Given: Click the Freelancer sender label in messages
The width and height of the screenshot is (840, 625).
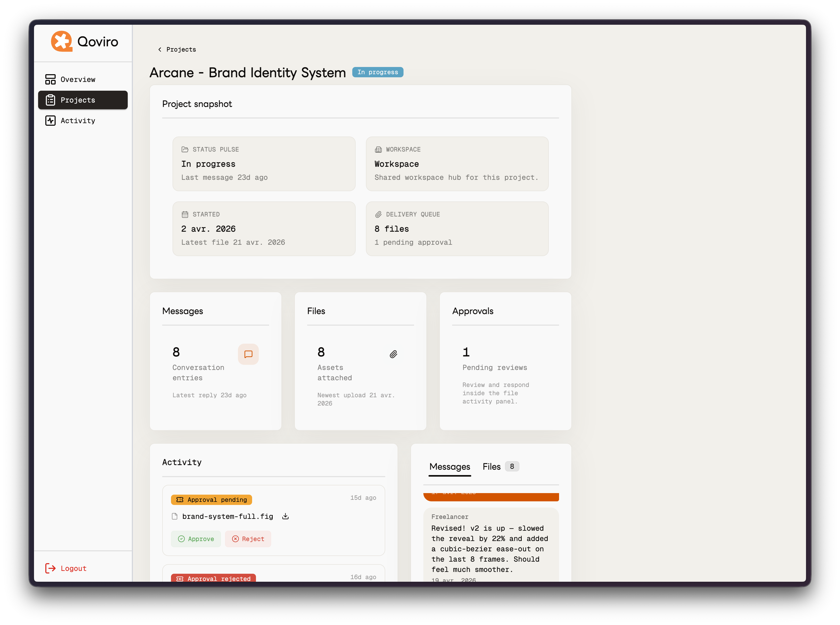Looking at the screenshot, I should (450, 517).
